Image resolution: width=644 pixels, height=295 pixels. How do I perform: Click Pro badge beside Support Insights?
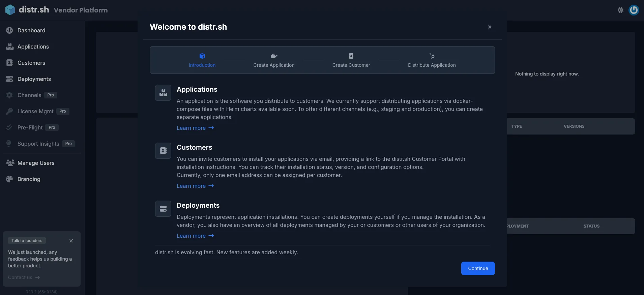(x=68, y=144)
